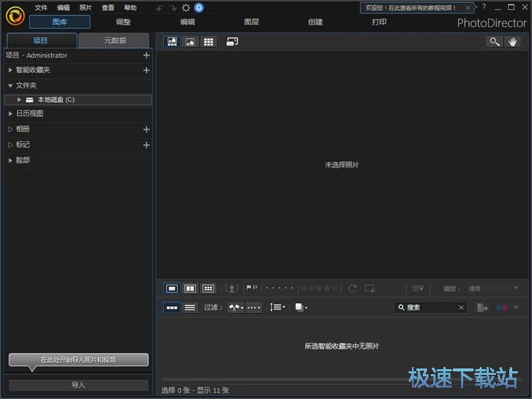Expand the 日历视图 section
The height and width of the screenshot is (399, 532).
click(10, 114)
